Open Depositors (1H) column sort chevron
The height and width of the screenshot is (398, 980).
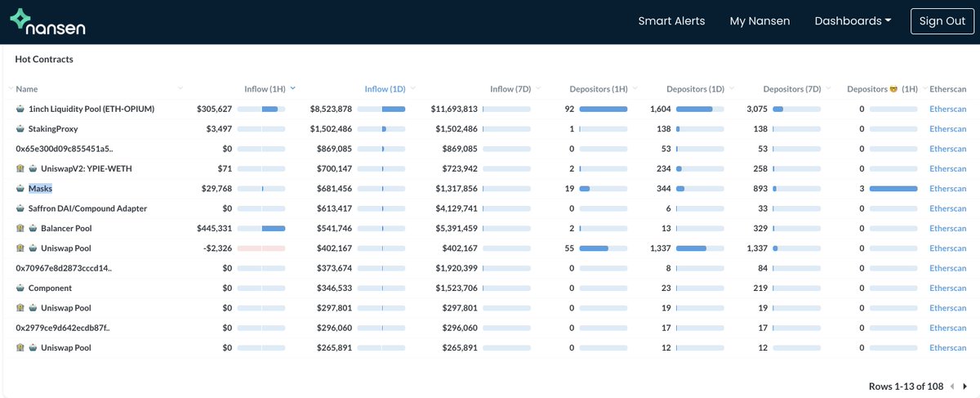635,88
